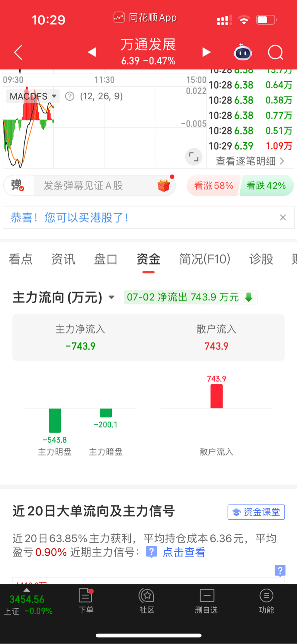Switch to the 盘口 tab
The image size is (297, 644).
106,259
